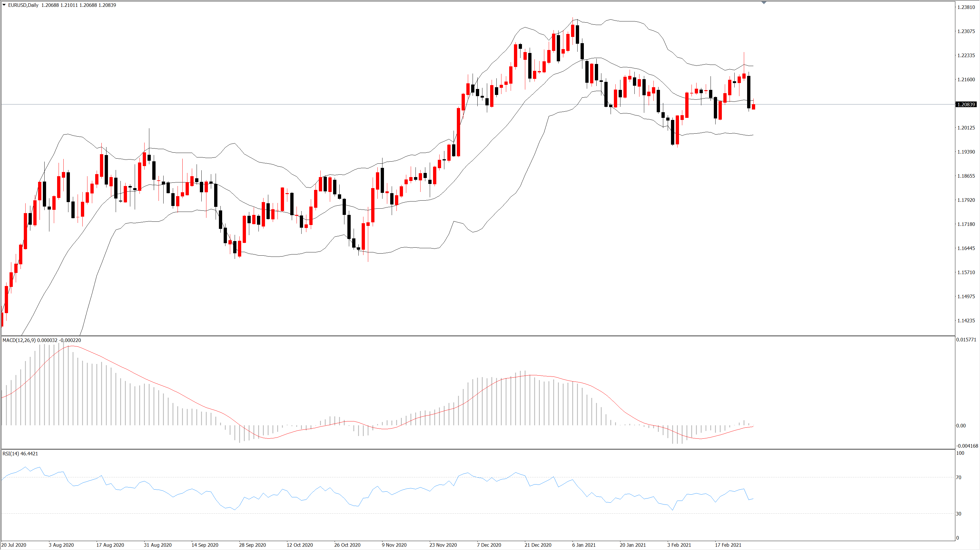Click the 20 Jul 2020 date label

pos(14,545)
